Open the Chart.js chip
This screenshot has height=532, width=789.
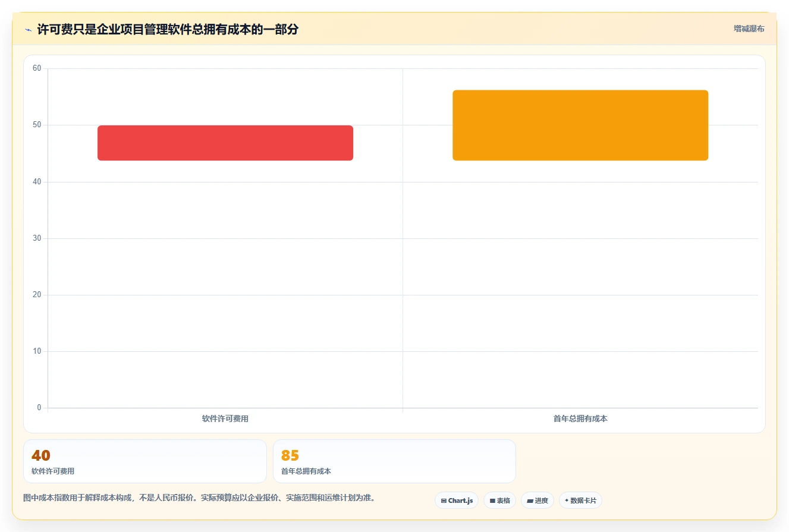click(457, 500)
